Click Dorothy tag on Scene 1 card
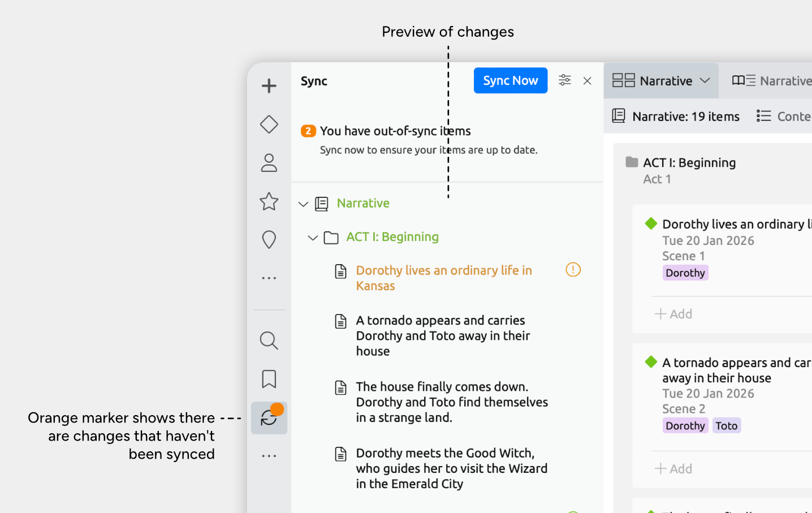Image resolution: width=812 pixels, height=513 pixels. (x=685, y=273)
